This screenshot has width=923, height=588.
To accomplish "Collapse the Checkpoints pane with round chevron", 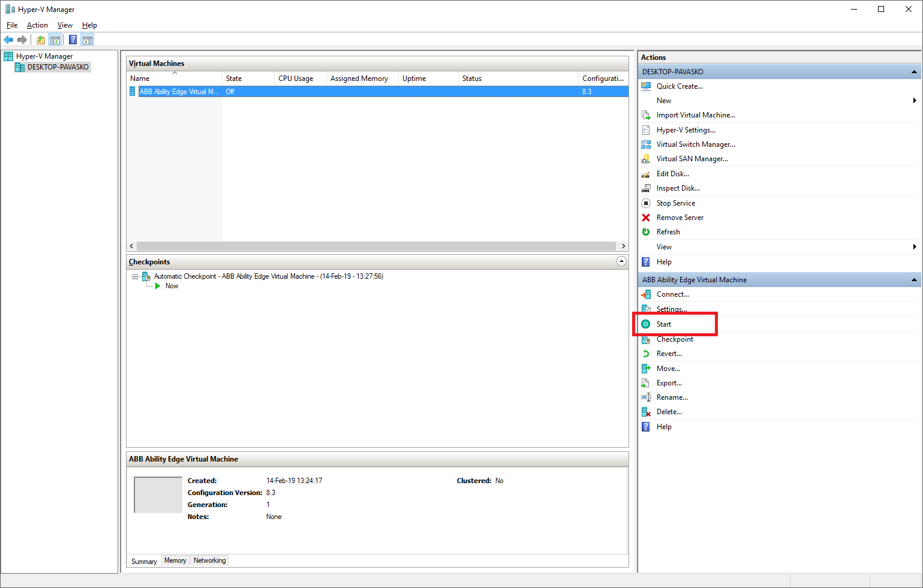I will [621, 261].
